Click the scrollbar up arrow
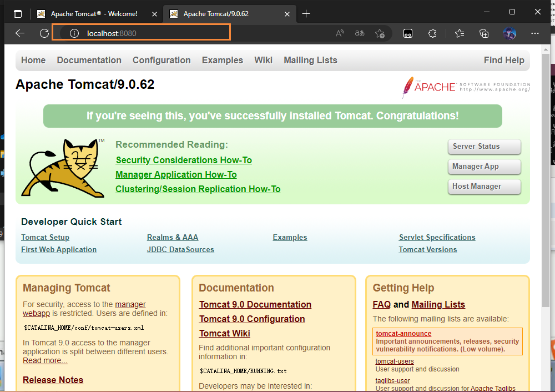This screenshot has height=392, width=555. 546,49
